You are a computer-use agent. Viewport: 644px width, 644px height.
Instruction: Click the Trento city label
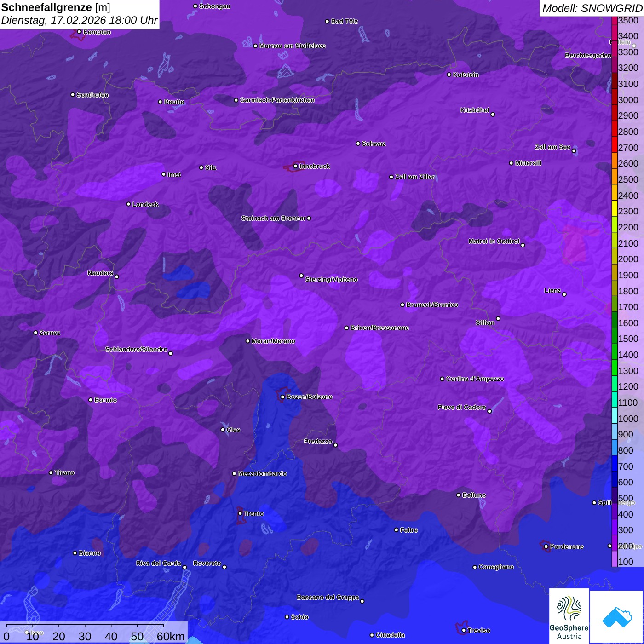pyautogui.click(x=253, y=513)
